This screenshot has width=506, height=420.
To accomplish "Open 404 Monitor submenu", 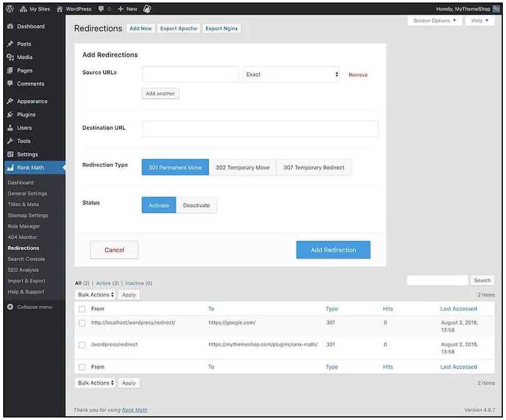I will (x=22, y=237).
